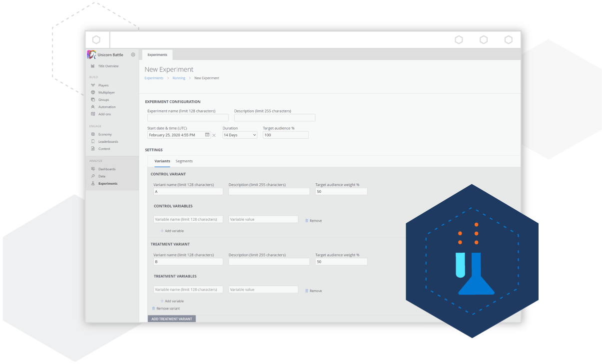Click the Multiplayer globe icon
Image resolution: width=602 pixels, height=364 pixels.
point(93,92)
